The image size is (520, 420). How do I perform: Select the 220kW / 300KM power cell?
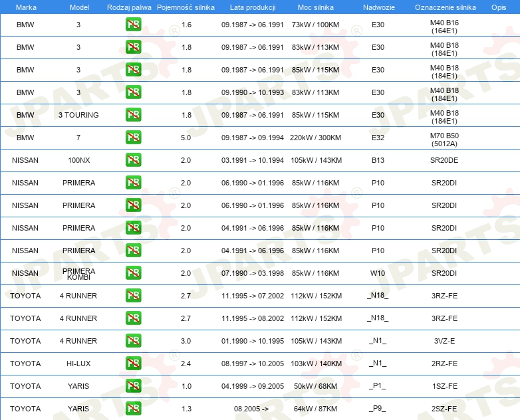coord(315,138)
